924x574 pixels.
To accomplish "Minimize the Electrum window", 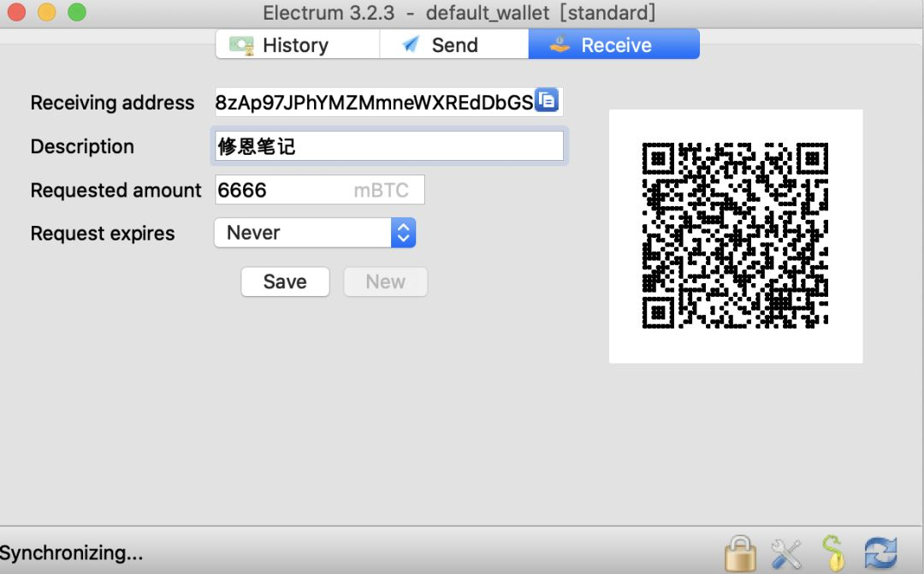I will (x=46, y=12).
